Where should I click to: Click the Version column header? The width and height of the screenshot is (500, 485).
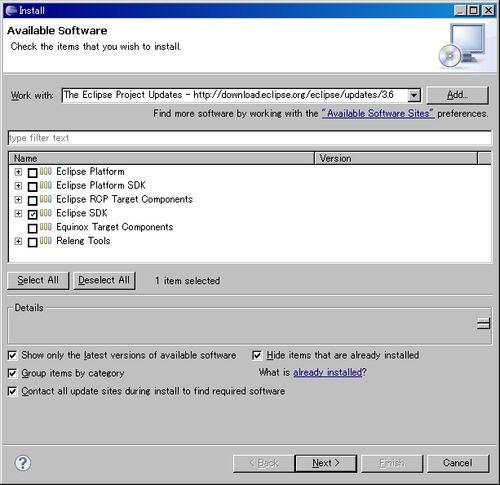(x=396, y=158)
